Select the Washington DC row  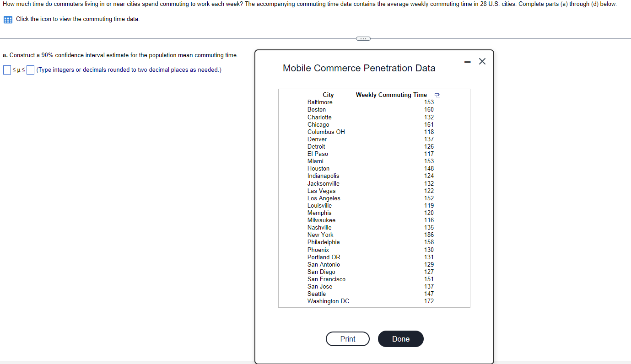[328, 301]
